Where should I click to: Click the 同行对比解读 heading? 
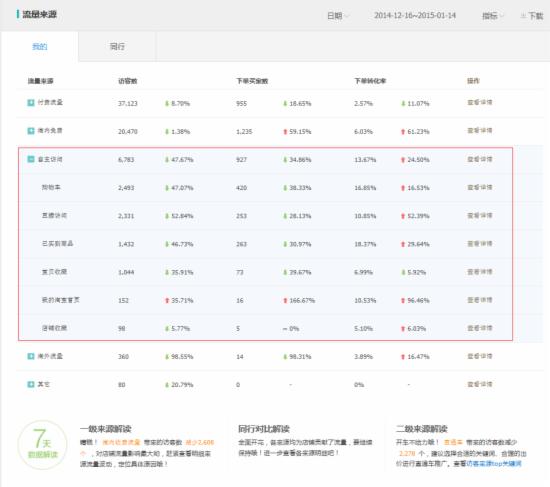(x=264, y=429)
